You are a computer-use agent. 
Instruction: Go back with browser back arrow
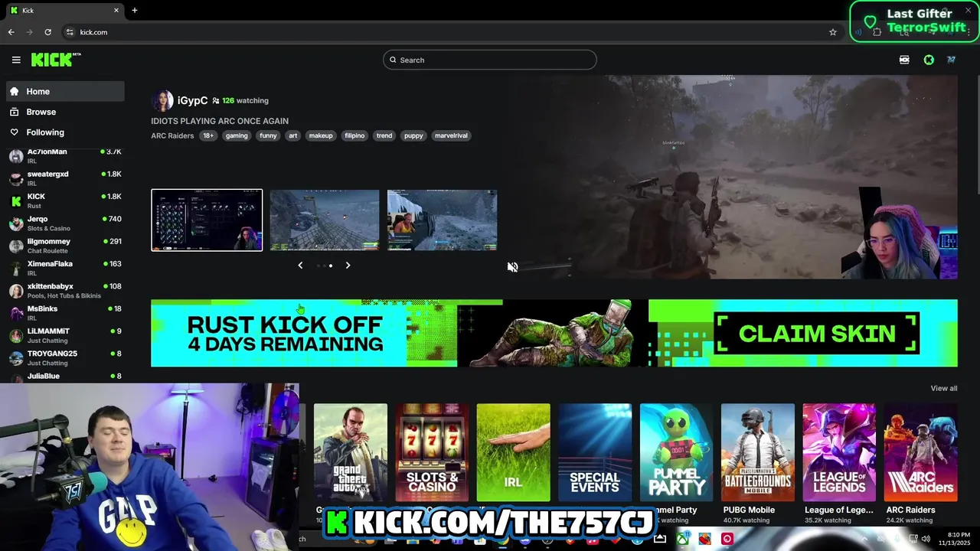pos(11,32)
